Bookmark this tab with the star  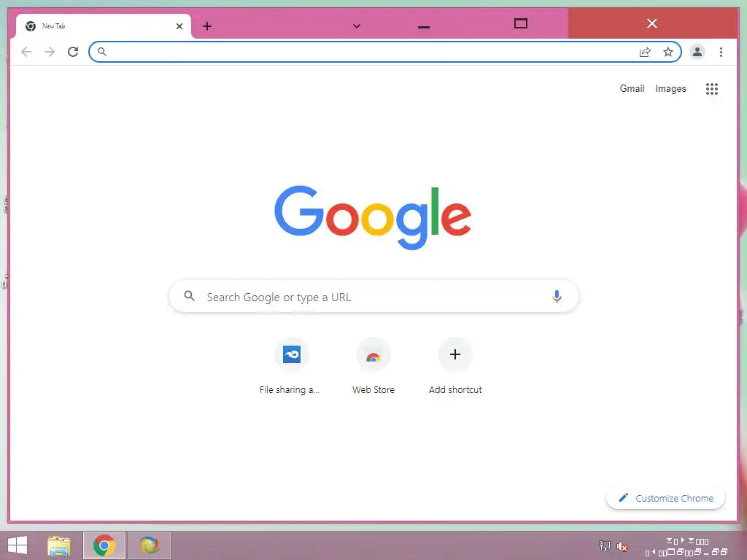coord(668,52)
